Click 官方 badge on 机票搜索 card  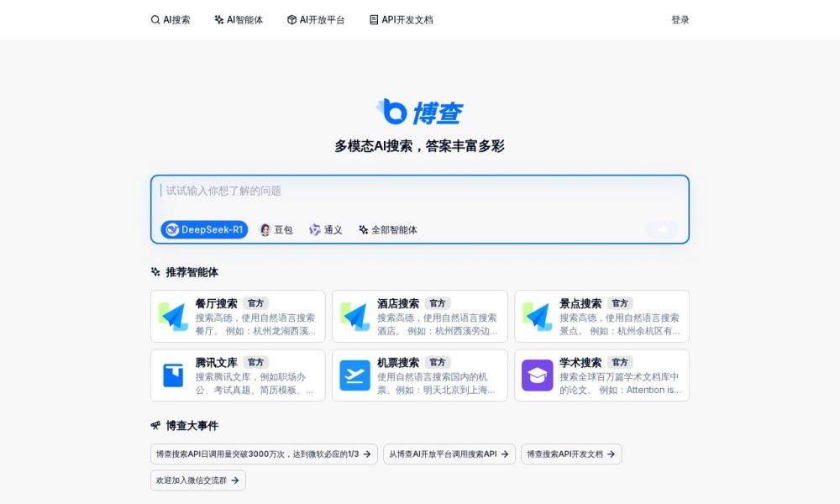coord(437,362)
